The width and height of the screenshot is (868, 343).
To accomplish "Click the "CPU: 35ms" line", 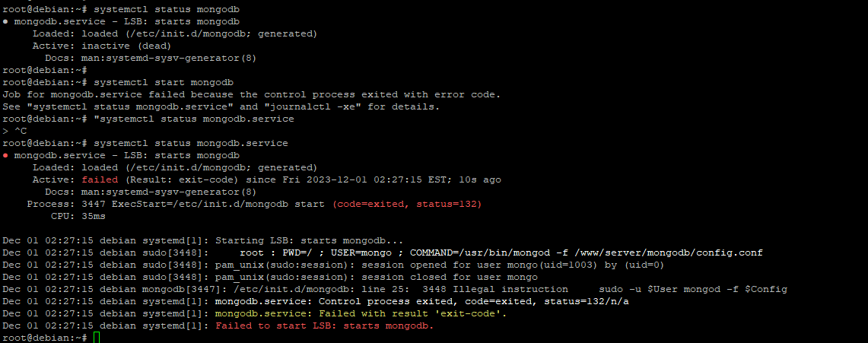I will point(78,216).
